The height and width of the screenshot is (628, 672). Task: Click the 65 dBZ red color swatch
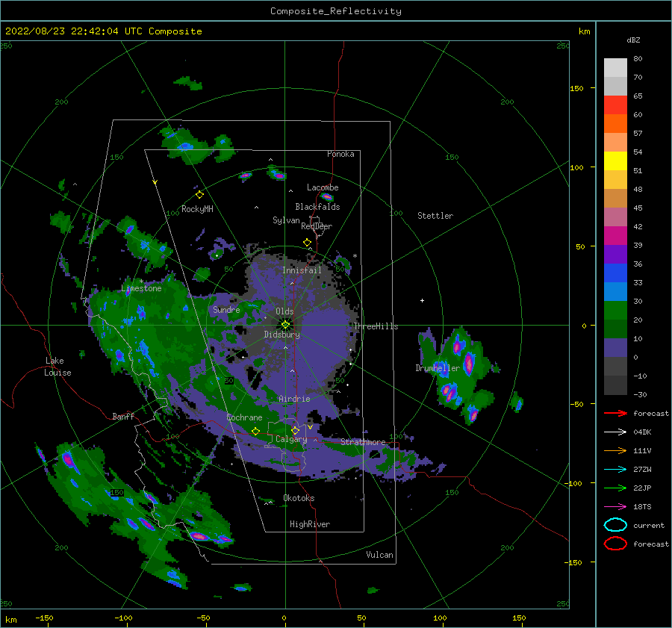click(615, 105)
